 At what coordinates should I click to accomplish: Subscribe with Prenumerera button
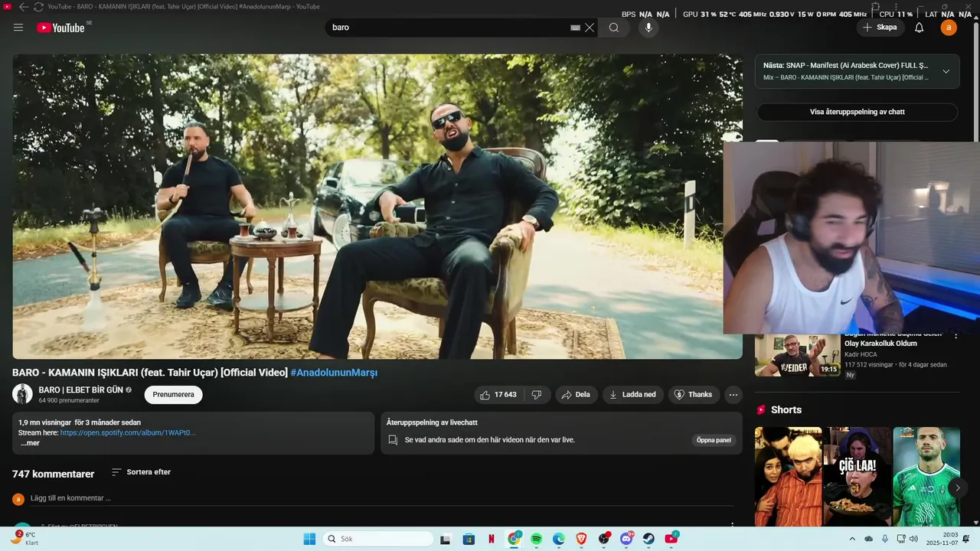174,395
